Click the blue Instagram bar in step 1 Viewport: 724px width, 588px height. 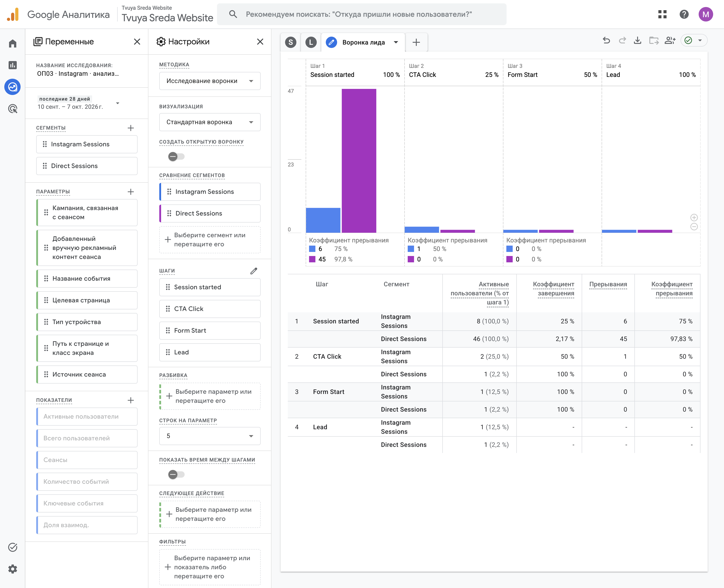pyautogui.click(x=323, y=220)
